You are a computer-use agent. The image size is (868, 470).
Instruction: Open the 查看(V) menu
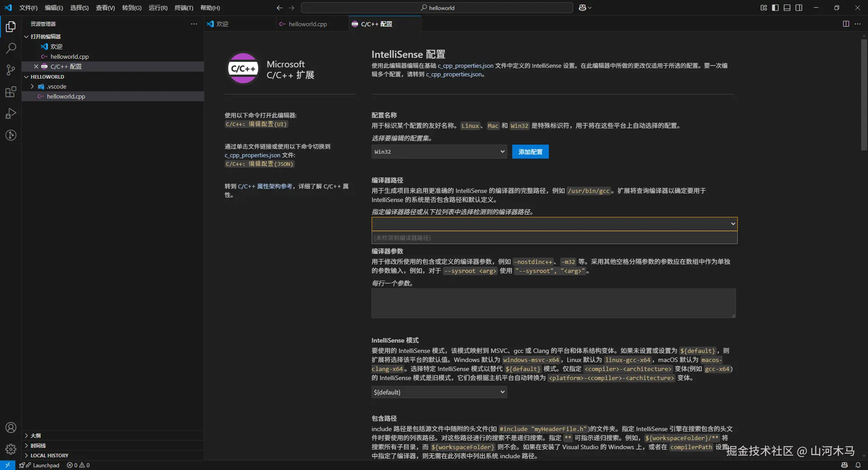[105, 8]
